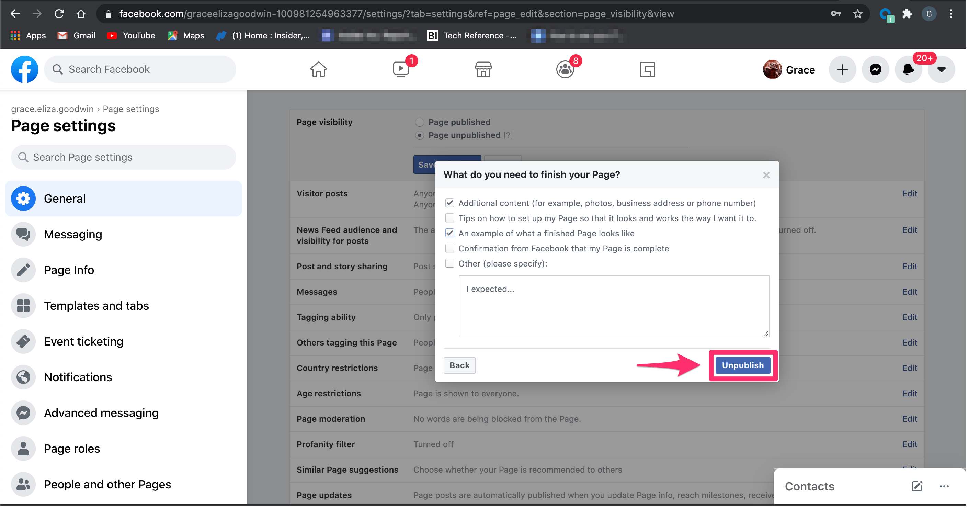Open the Create menu plus icon
Image resolution: width=980 pixels, height=520 pixels.
click(842, 69)
